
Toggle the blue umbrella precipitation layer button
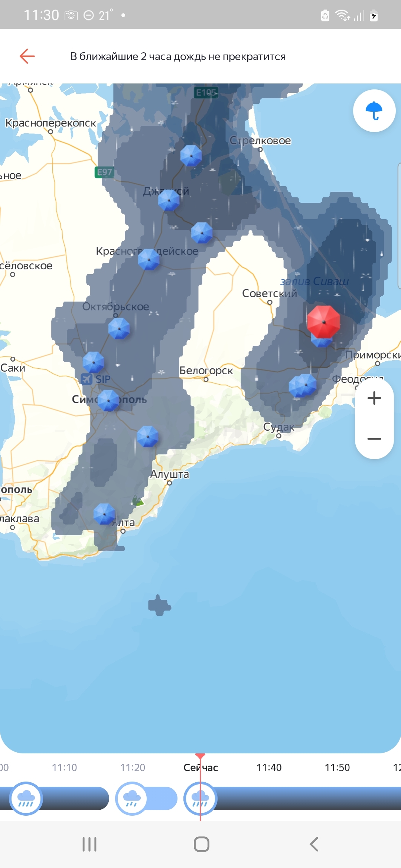click(374, 111)
